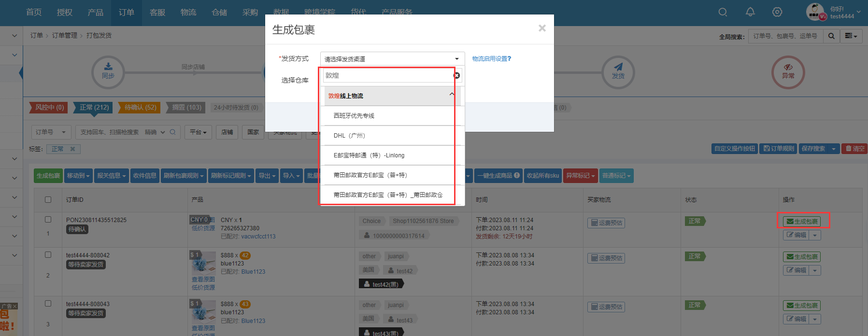Select the DHL（广州） shipping option
This screenshot has height=336, width=868.
(392, 136)
